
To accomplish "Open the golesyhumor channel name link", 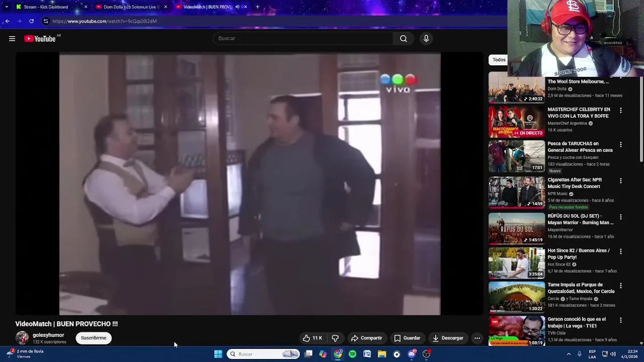I will tap(48, 335).
